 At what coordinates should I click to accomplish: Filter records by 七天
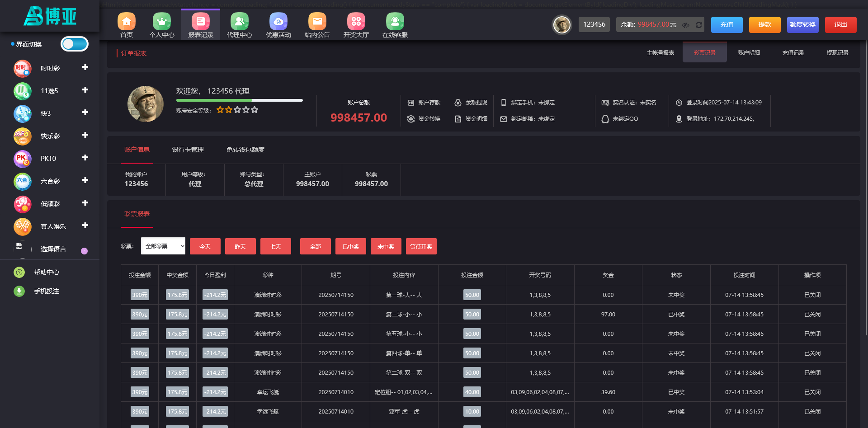(x=276, y=246)
